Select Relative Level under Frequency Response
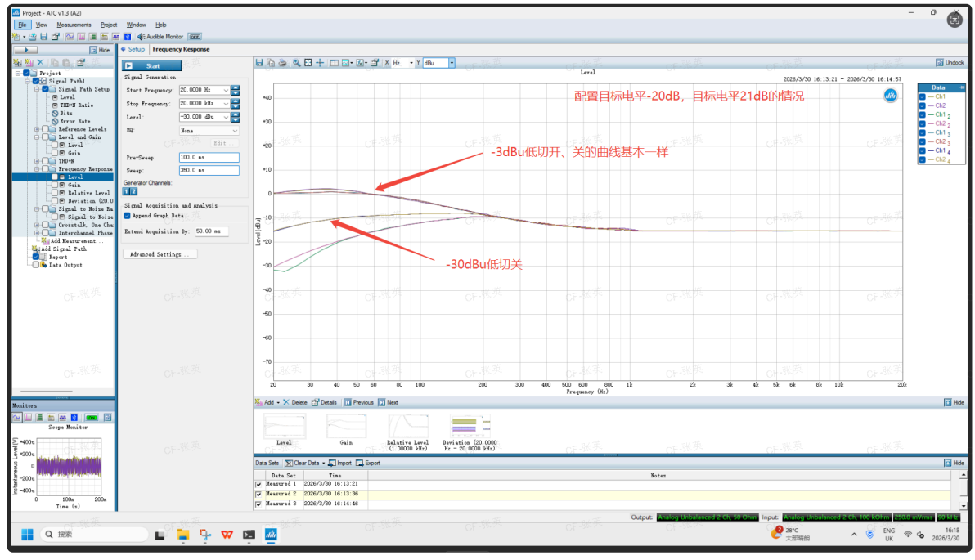The height and width of the screenshot is (560, 975). click(89, 193)
